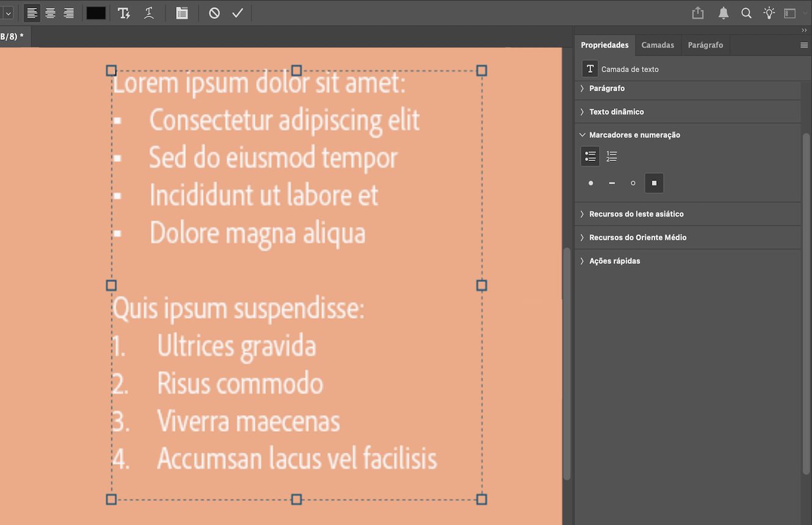Click the bullet 'Incididunt ut labore et'

[264, 195]
